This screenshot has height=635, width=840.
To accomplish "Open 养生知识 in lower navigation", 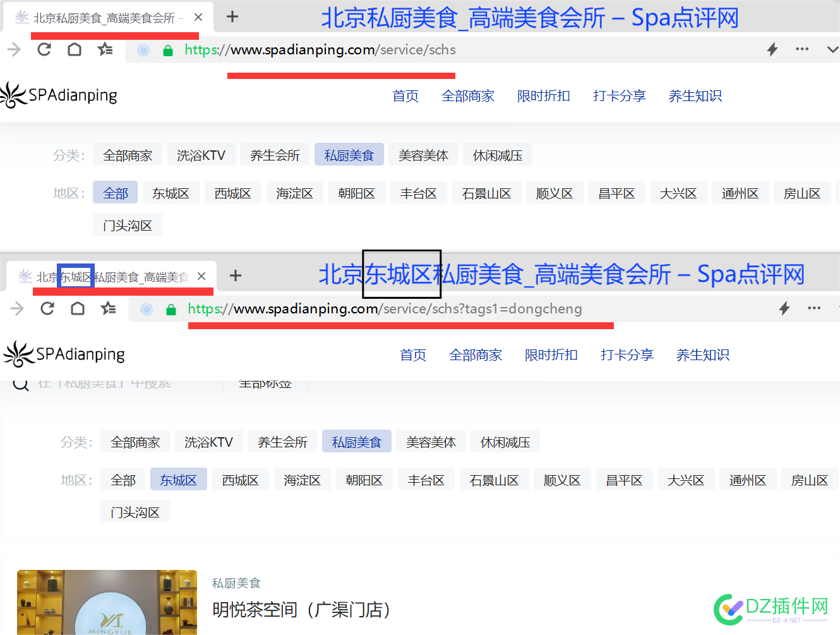I will (x=703, y=355).
